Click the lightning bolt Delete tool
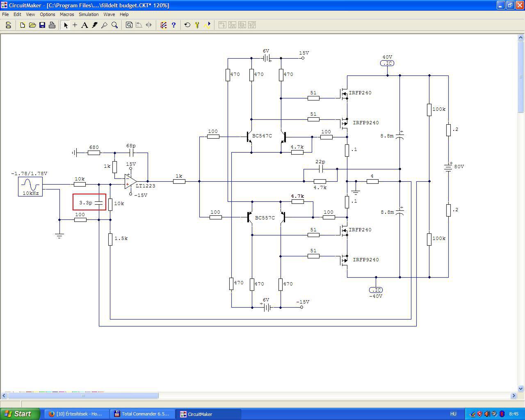The width and height of the screenshot is (525, 420). coord(95,25)
